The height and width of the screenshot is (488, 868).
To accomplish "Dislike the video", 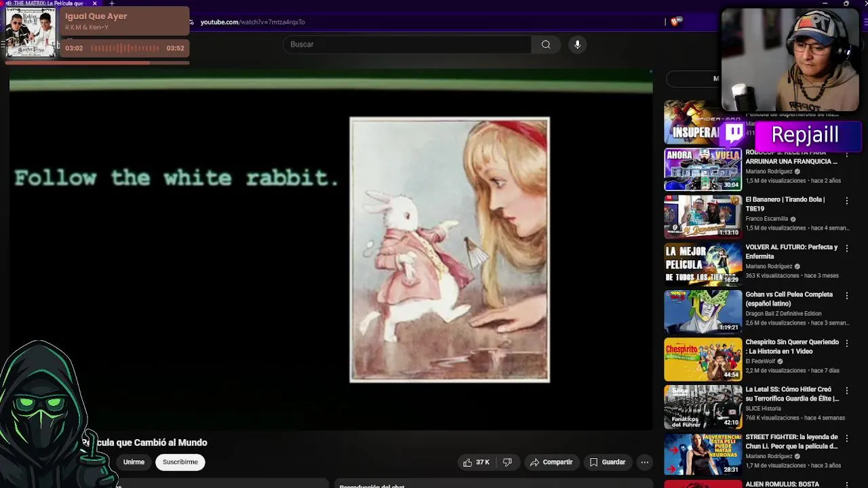I will pos(507,462).
